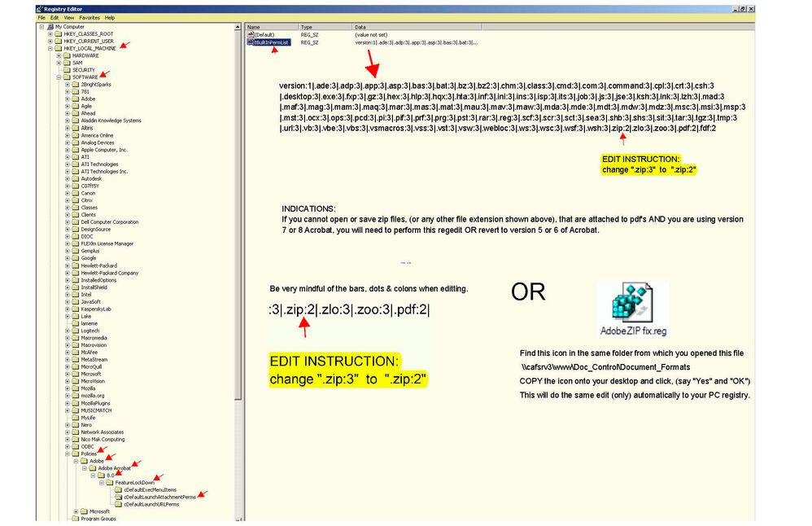Open the File menu
This screenshot has height=526, width=812.
tap(42, 17)
